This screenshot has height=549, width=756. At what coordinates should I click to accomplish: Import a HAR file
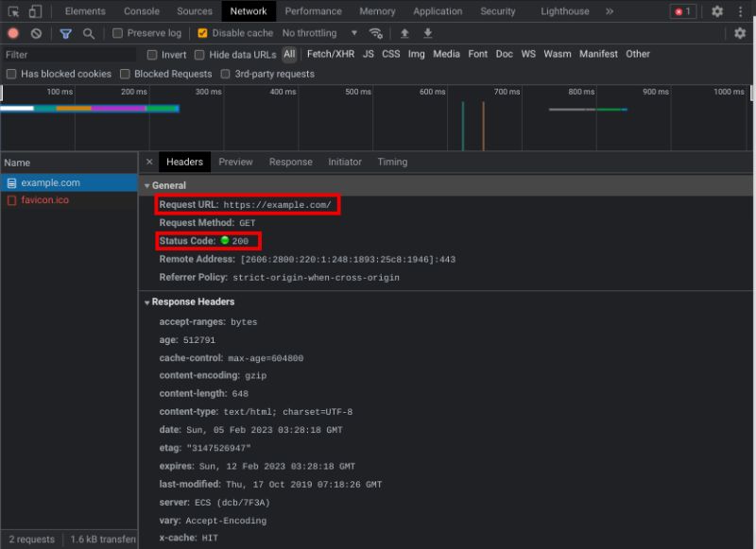click(404, 33)
